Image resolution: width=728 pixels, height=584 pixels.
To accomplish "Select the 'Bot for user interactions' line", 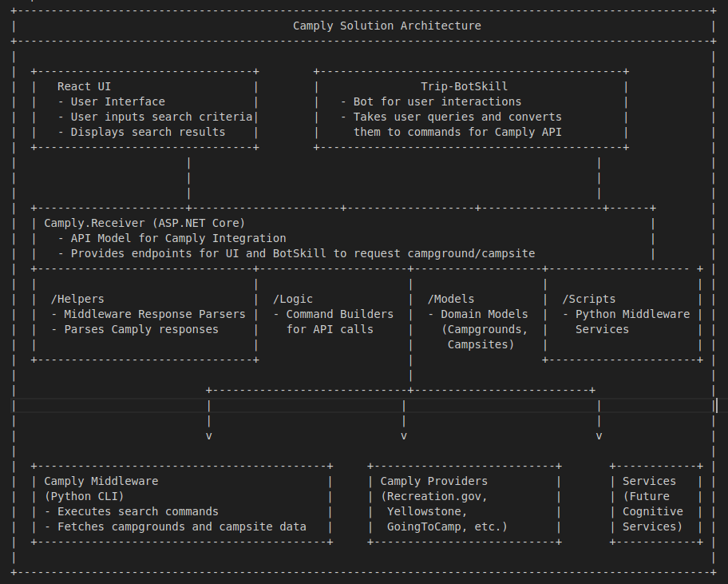I will point(437,101).
